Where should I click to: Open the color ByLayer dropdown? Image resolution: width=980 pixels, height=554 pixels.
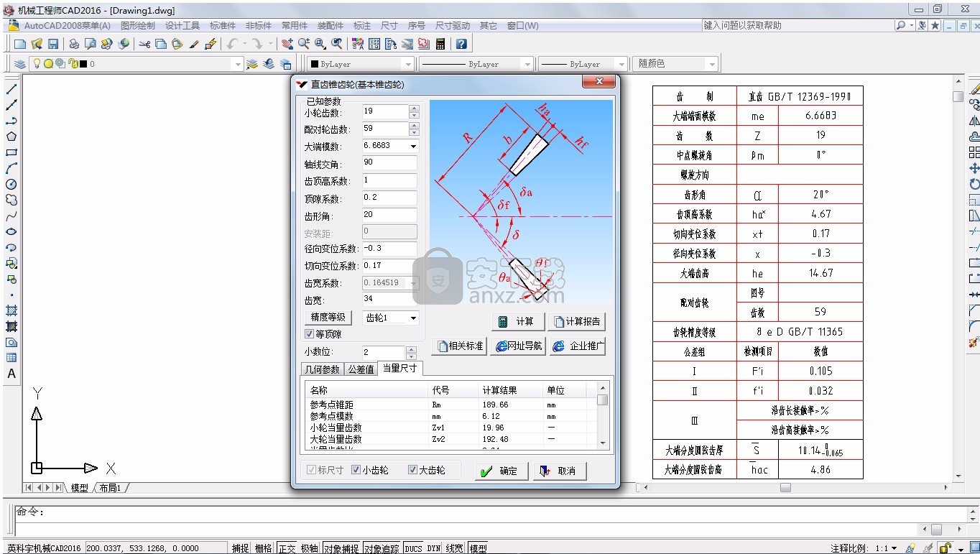(408, 64)
